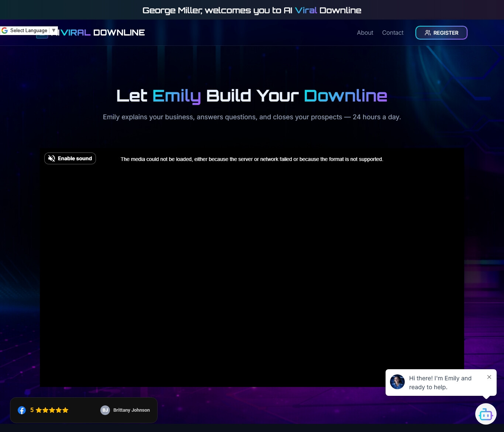
Task: Click the Facebook icon in the review badge
Action: (x=22, y=410)
